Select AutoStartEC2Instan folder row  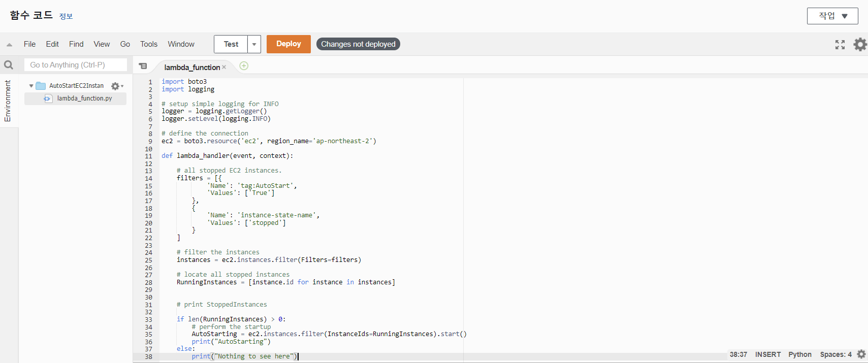76,86
